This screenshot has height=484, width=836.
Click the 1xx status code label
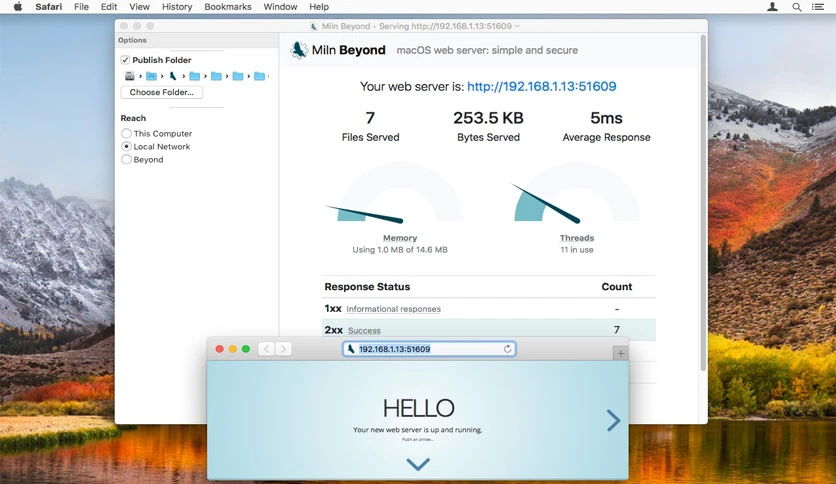(333, 309)
